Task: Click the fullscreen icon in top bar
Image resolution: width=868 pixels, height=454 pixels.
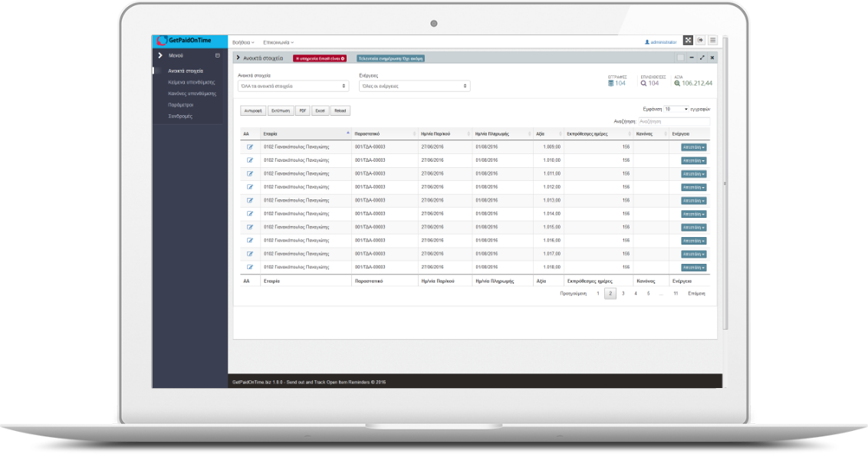Action: point(688,41)
